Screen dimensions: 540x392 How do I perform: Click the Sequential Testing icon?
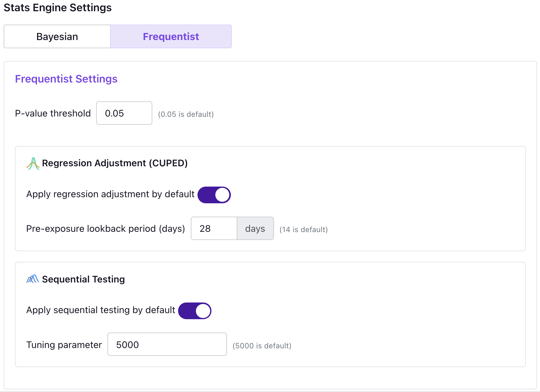(33, 279)
